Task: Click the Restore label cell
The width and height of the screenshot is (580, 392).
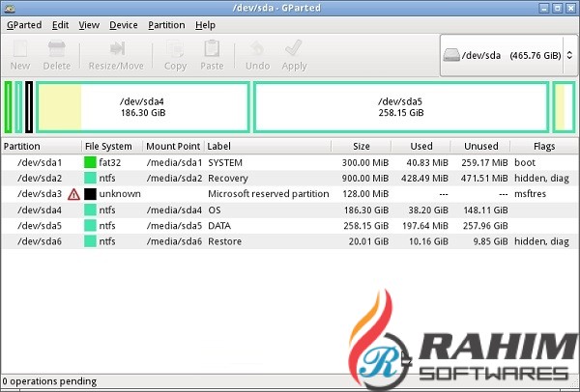Action: point(225,241)
